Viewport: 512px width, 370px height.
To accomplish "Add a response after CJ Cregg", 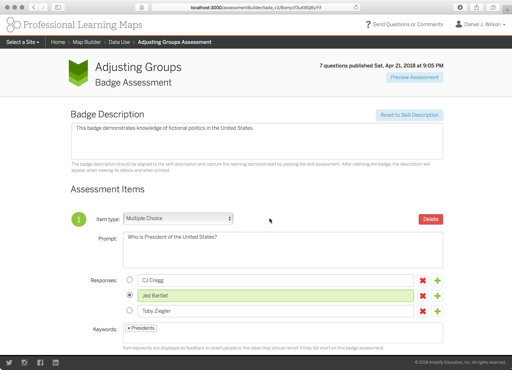I will [437, 281].
